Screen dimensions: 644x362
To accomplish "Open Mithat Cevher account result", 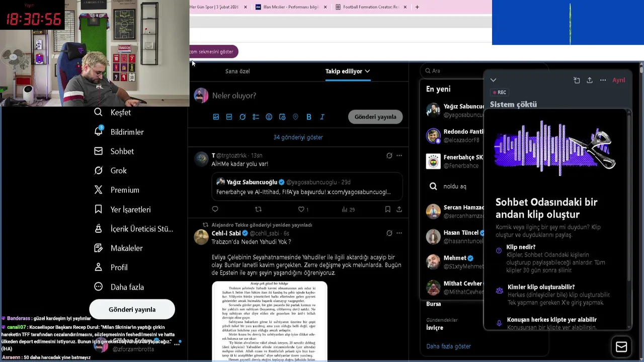I will (454, 288).
